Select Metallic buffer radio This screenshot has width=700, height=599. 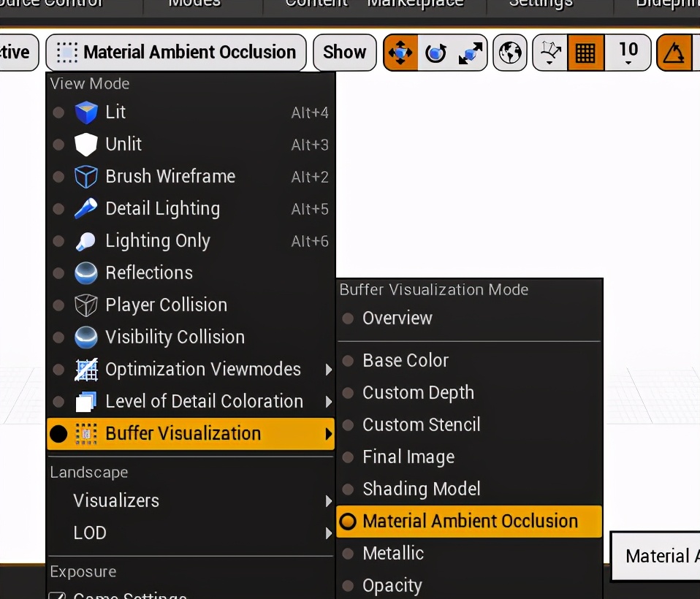coord(348,553)
